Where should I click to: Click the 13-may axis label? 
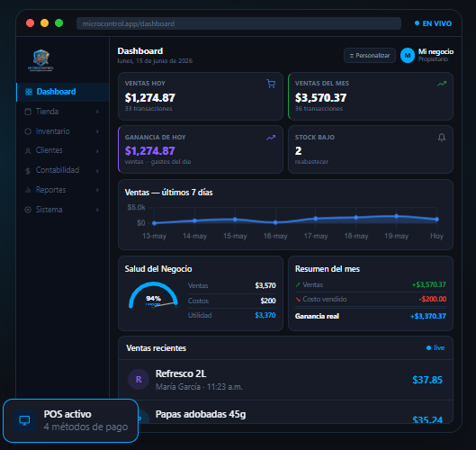[x=154, y=236]
